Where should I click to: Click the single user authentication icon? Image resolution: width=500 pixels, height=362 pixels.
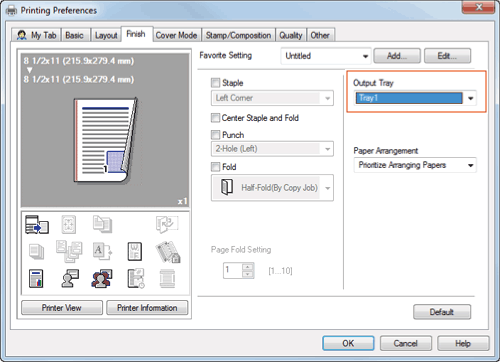point(70,279)
